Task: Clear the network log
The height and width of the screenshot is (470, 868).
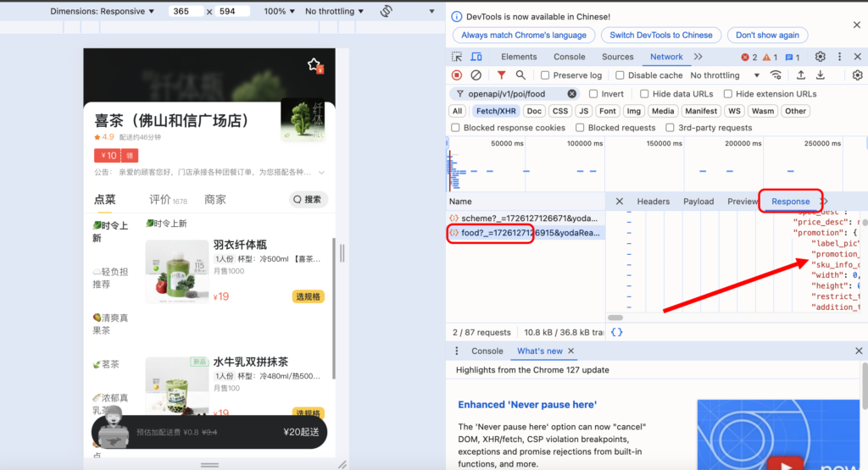Action: click(x=476, y=75)
